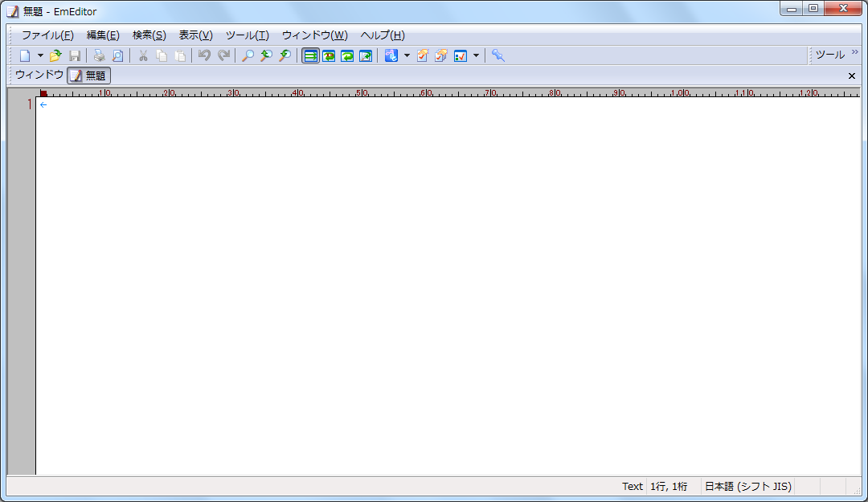
Task: Click the New file icon
Action: click(x=25, y=55)
